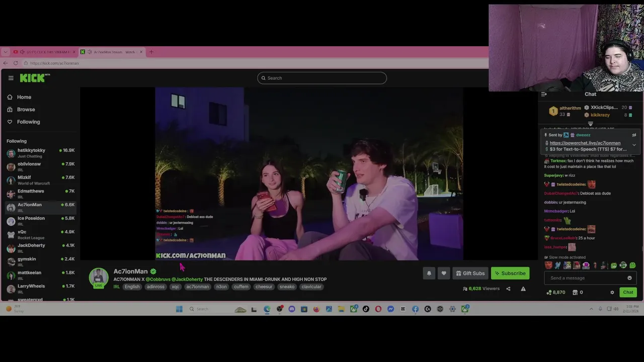Viewport: 644px width, 362px height.
Task: Select the adinross tag
Action: pos(155,287)
